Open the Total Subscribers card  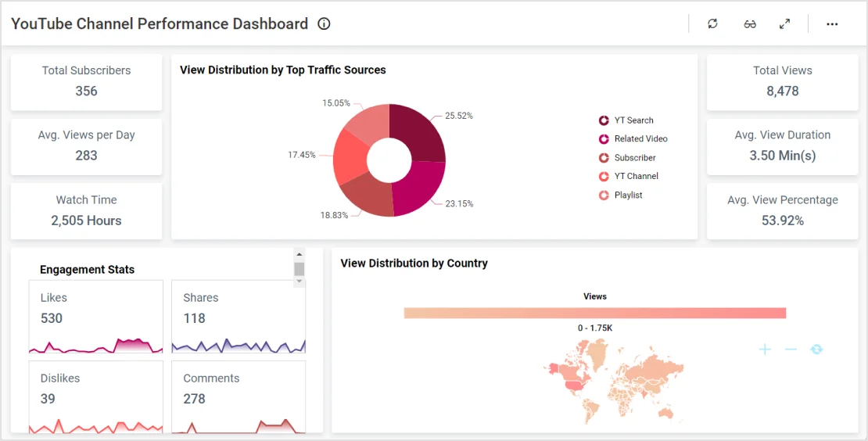click(86, 81)
